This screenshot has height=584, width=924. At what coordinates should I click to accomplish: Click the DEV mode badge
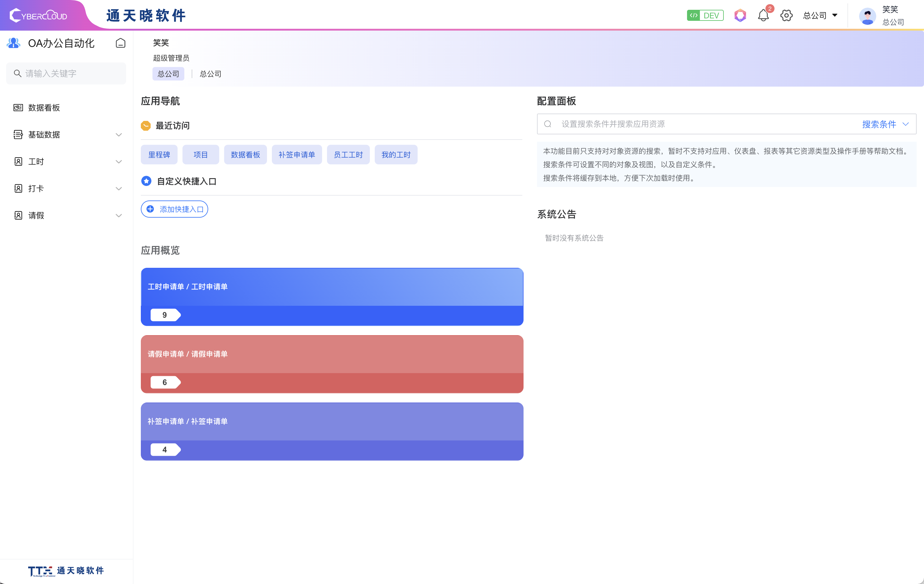click(705, 15)
